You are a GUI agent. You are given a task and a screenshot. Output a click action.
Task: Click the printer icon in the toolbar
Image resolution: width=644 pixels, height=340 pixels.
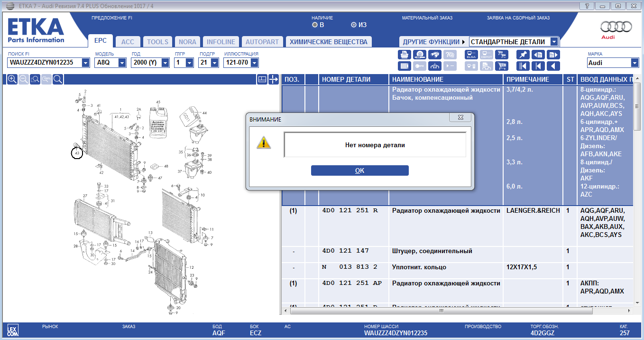tap(404, 55)
